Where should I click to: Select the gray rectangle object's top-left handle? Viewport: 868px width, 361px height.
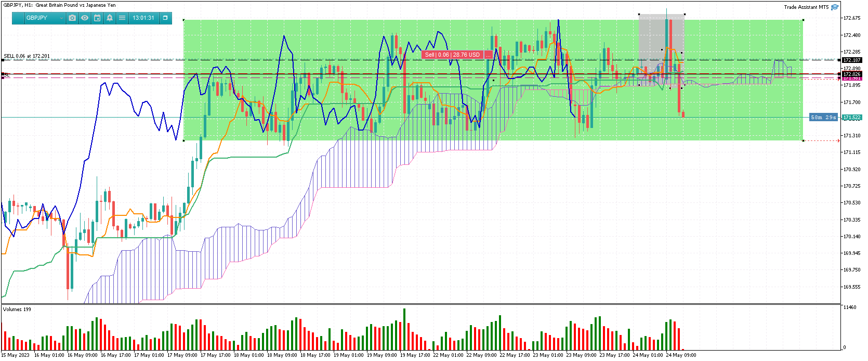point(639,15)
